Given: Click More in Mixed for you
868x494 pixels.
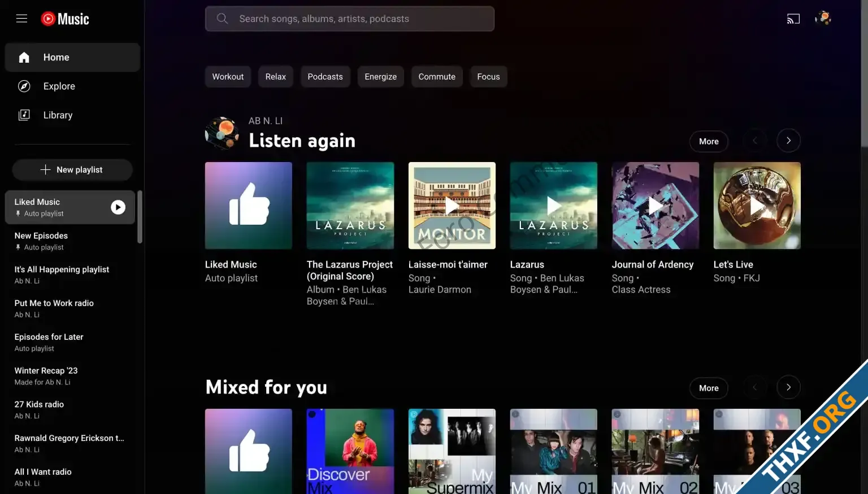Looking at the screenshot, I should (709, 388).
